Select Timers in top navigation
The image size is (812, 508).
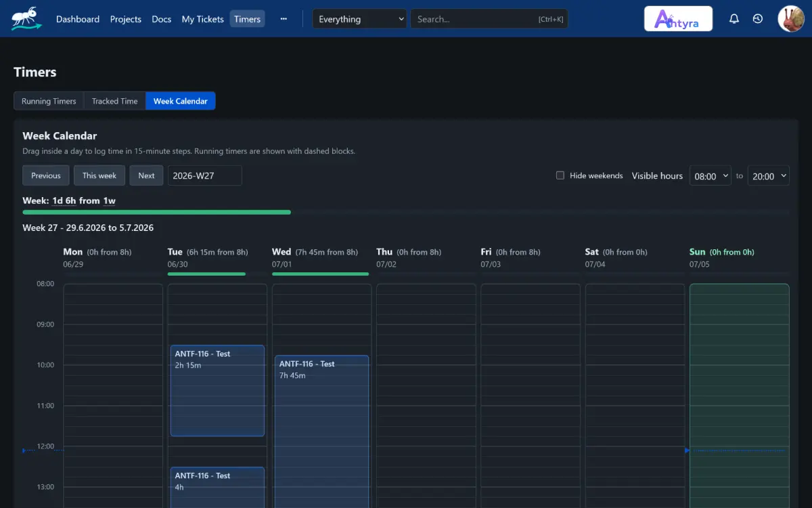[247, 19]
